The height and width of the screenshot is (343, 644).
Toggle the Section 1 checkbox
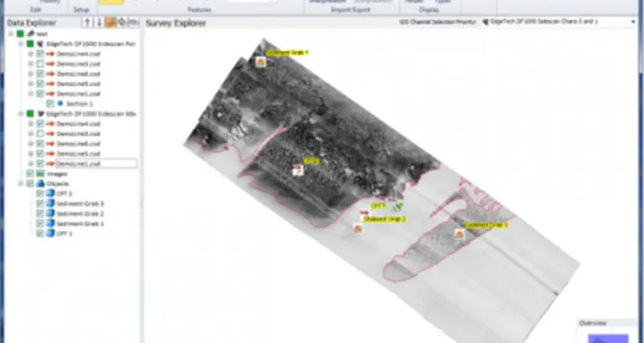[x=50, y=103]
